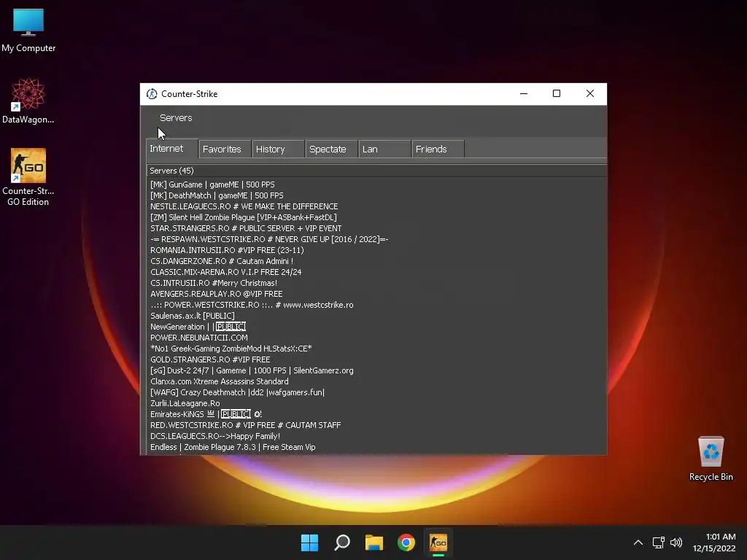This screenshot has width=747, height=560.
Task: Show hidden system tray icons
Action: 638,542
